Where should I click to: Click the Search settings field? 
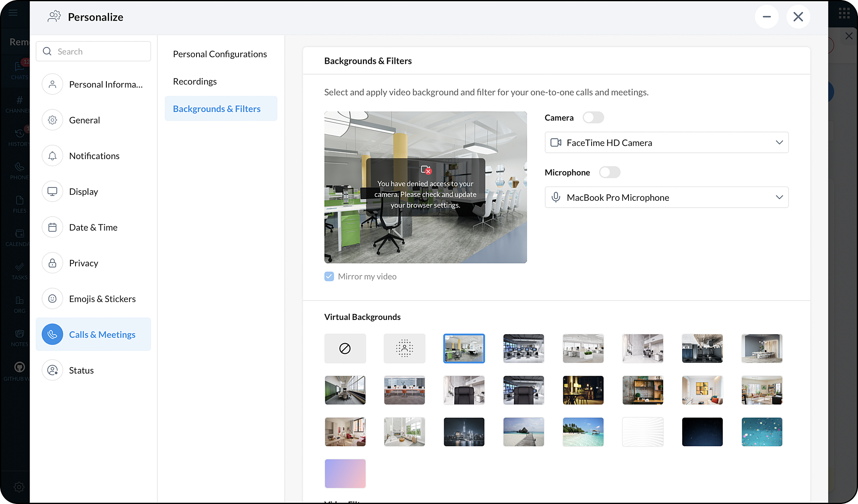pyautogui.click(x=94, y=51)
